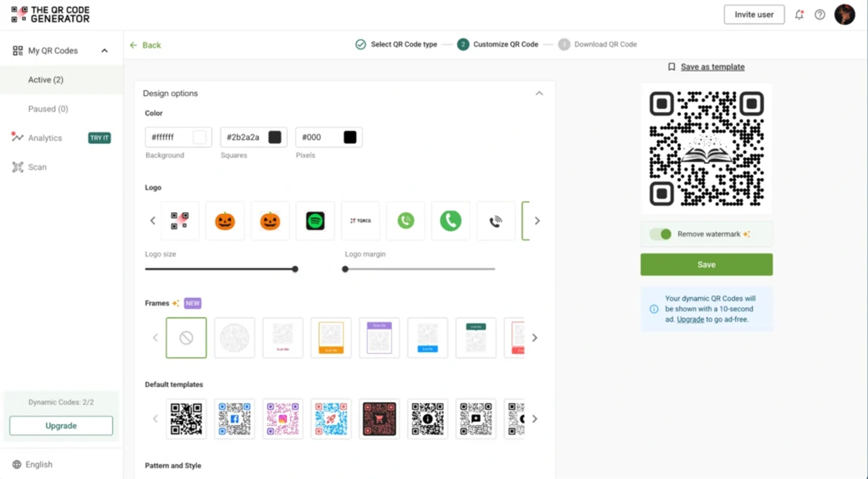This screenshot has height=479, width=868.
Task: Click The QR Code Generator logo
Action: pos(50,14)
